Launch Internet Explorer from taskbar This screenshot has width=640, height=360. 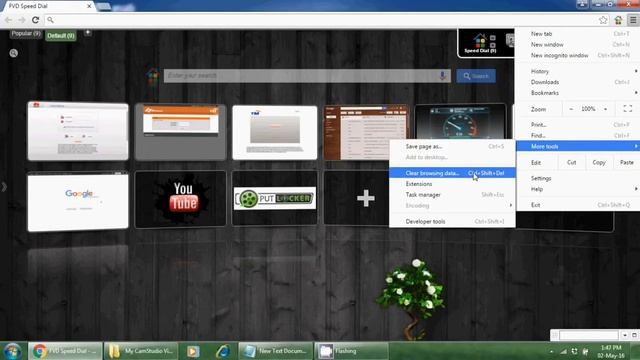point(223,351)
